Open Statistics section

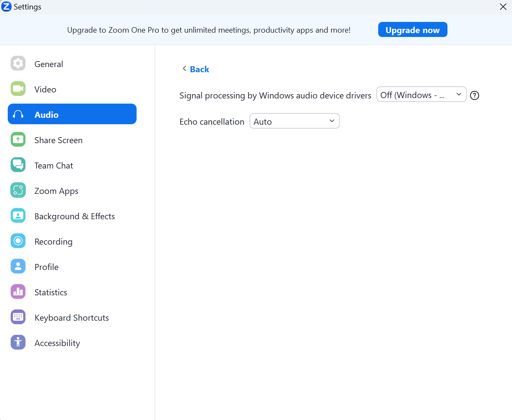pos(72,292)
